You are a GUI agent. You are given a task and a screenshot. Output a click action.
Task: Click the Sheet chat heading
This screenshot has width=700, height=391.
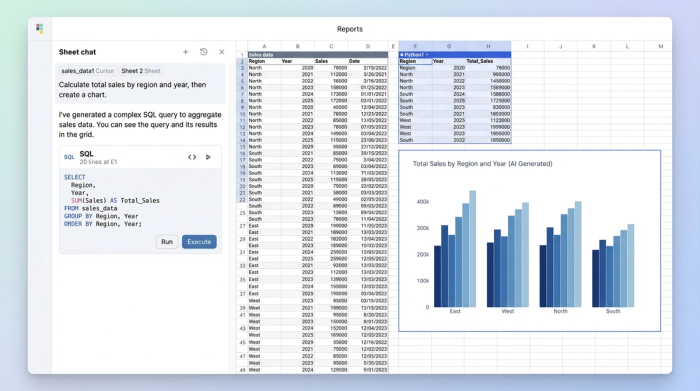tap(77, 52)
